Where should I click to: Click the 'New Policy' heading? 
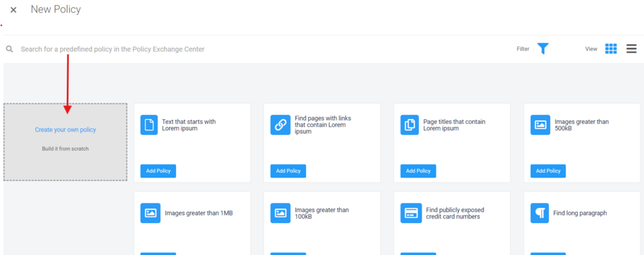[x=56, y=9]
